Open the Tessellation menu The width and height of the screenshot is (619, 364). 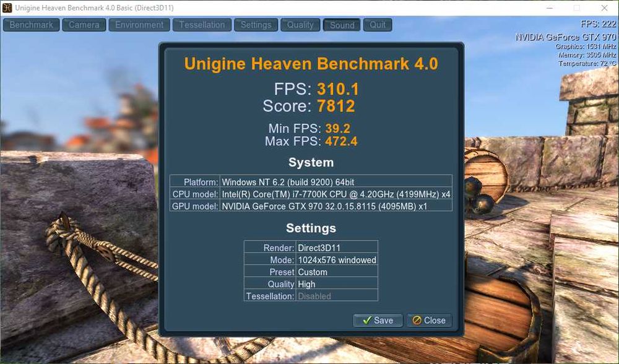click(202, 25)
